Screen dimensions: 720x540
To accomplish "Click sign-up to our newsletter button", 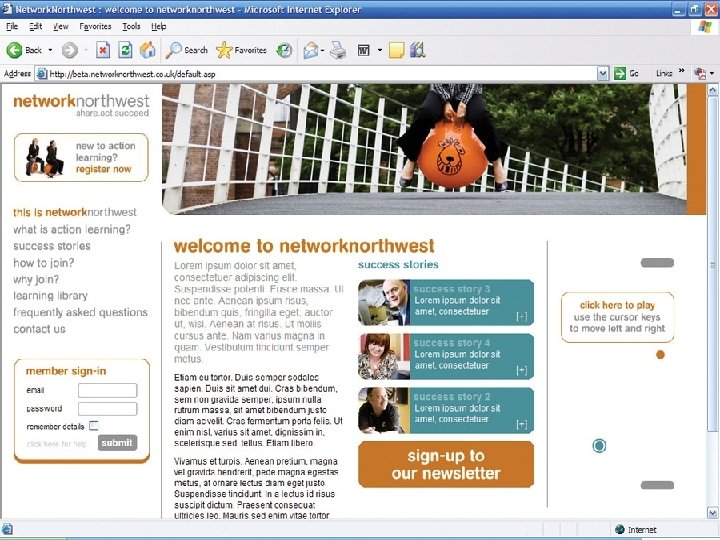I will coord(446,464).
